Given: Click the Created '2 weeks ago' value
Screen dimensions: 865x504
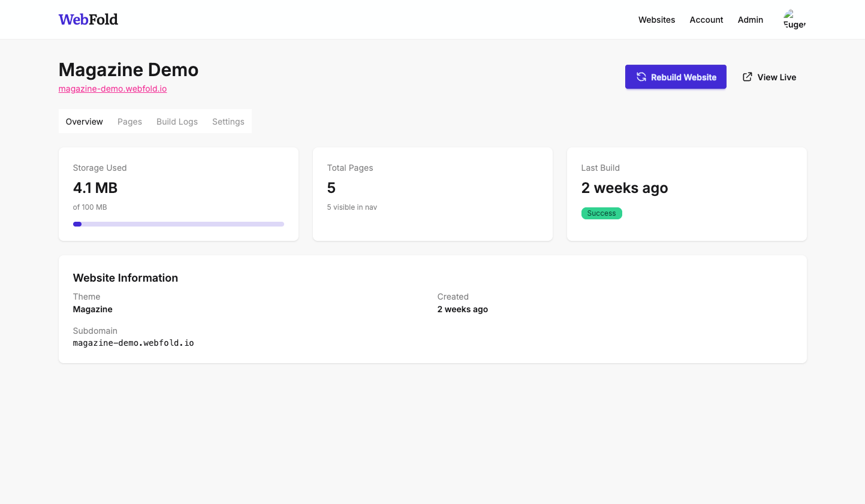Looking at the screenshot, I should click(x=463, y=309).
